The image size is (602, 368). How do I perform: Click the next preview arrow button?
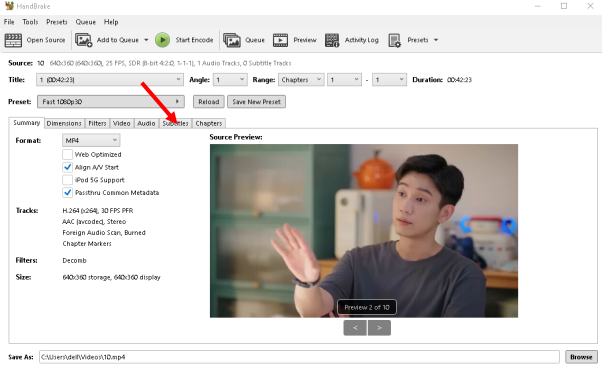pyautogui.click(x=379, y=328)
